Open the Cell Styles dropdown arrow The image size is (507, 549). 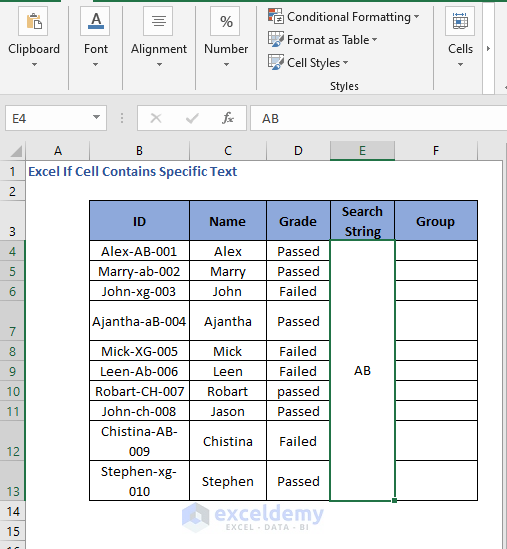(345, 63)
